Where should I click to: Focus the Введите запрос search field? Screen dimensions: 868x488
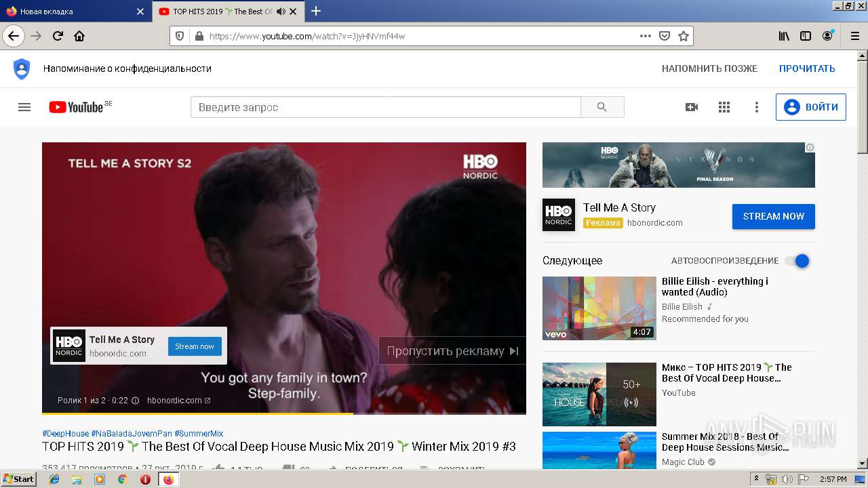click(x=385, y=107)
